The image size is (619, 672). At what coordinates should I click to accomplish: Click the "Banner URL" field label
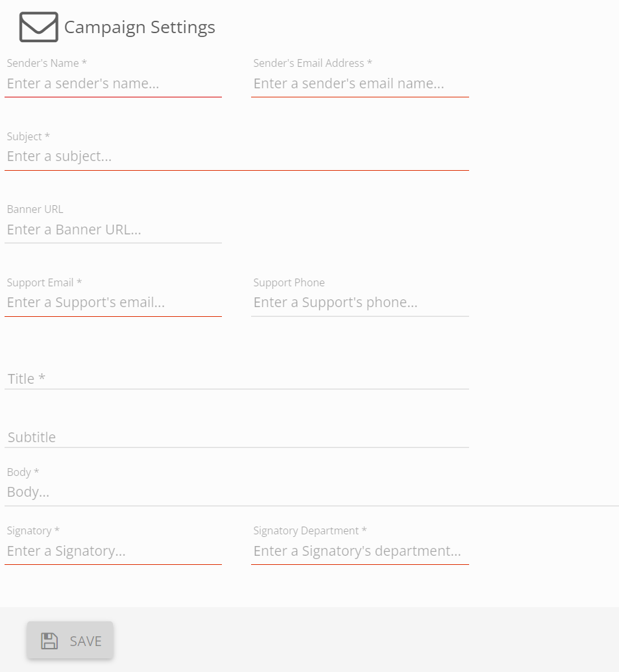click(x=35, y=209)
